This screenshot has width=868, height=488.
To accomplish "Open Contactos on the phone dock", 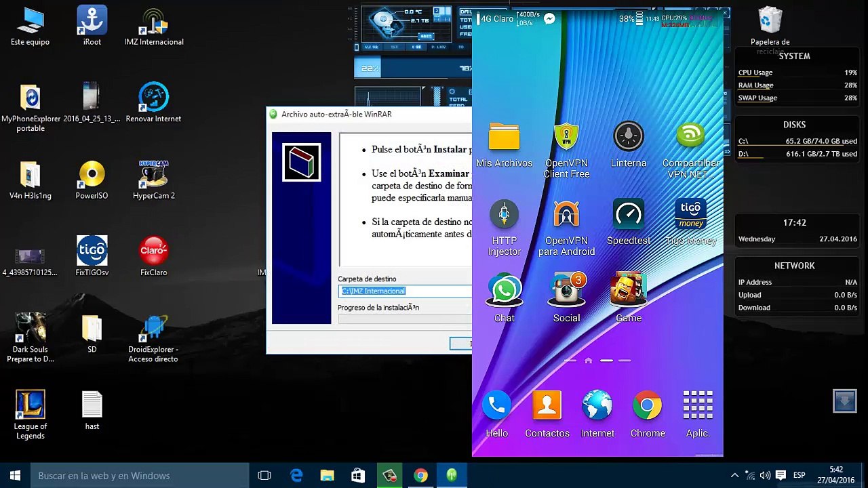I will point(547,413).
